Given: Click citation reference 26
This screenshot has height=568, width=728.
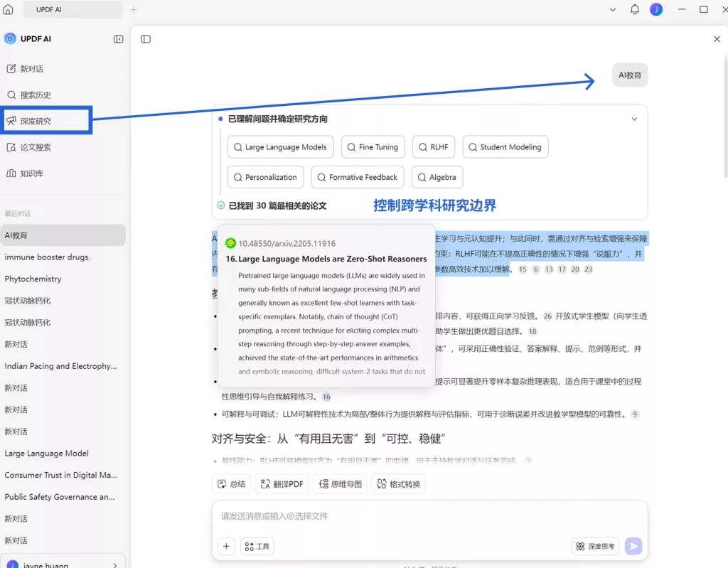Looking at the screenshot, I should 548,316.
